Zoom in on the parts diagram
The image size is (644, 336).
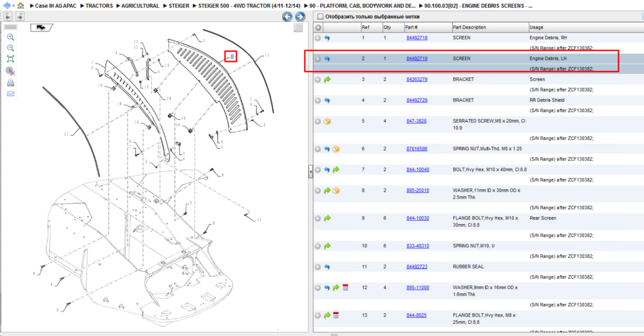[x=11, y=37]
